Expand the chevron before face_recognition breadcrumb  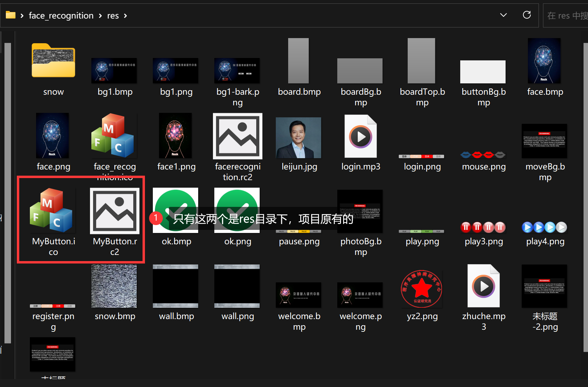(22, 15)
